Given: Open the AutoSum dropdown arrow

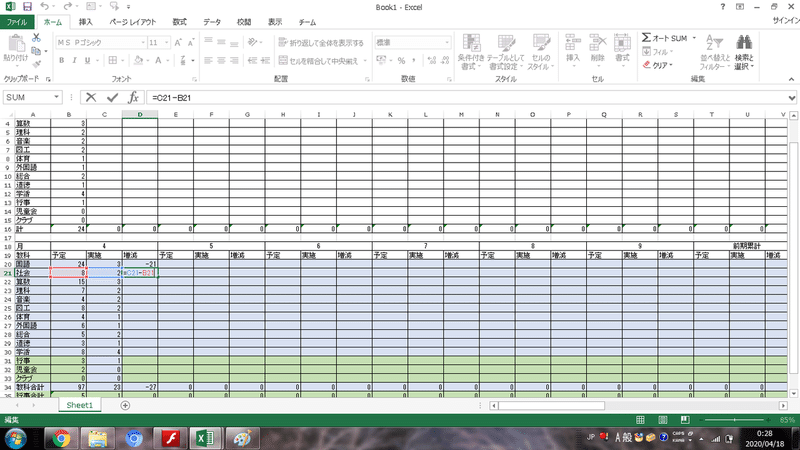Looking at the screenshot, I should [x=694, y=38].
